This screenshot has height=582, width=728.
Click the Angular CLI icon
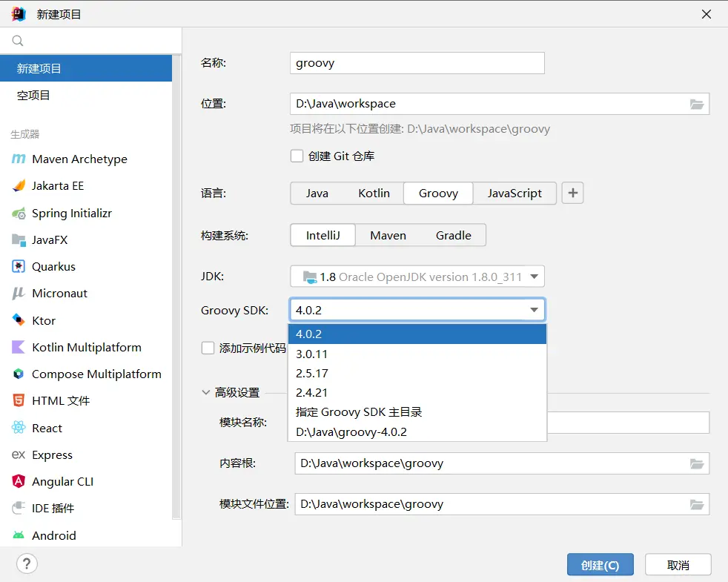tap(19, 481)
